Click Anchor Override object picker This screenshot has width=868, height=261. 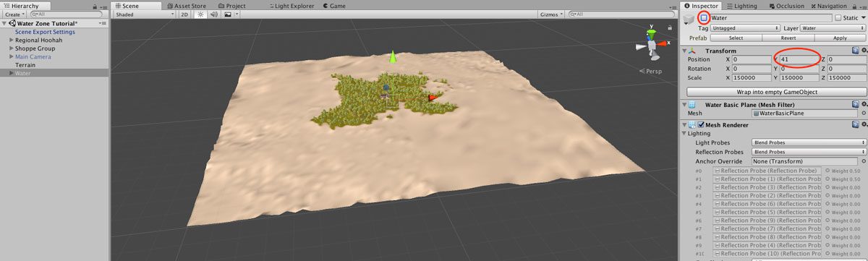[x=864, y=161]
